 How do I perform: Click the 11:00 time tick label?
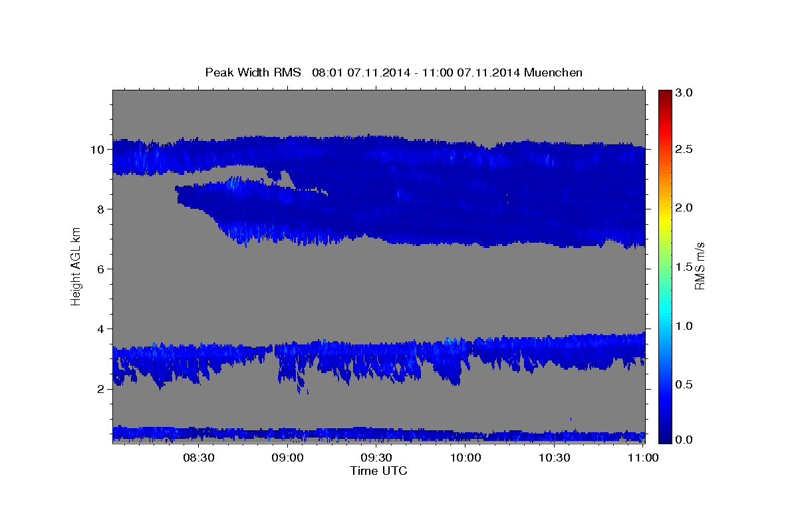tap(643, 458)
